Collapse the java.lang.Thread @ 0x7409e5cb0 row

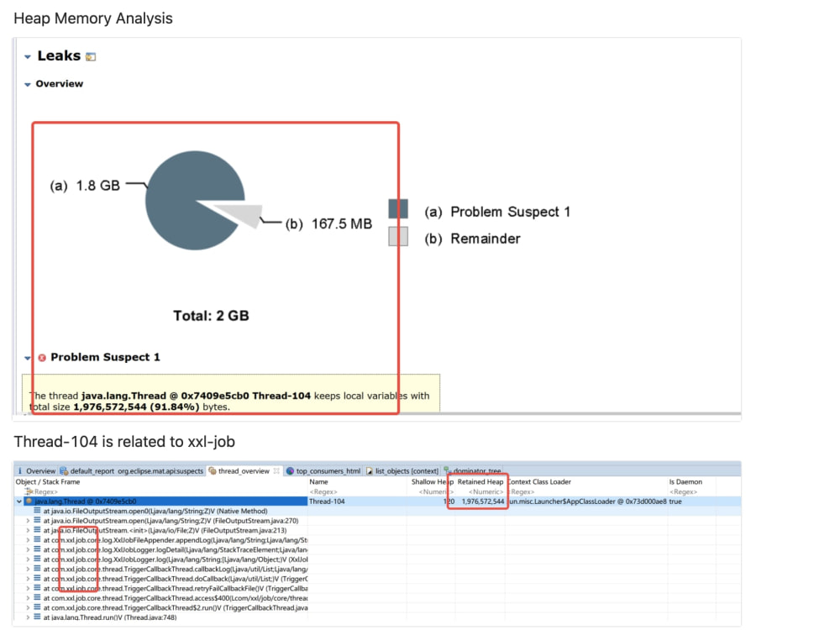[x=19, y=501]
